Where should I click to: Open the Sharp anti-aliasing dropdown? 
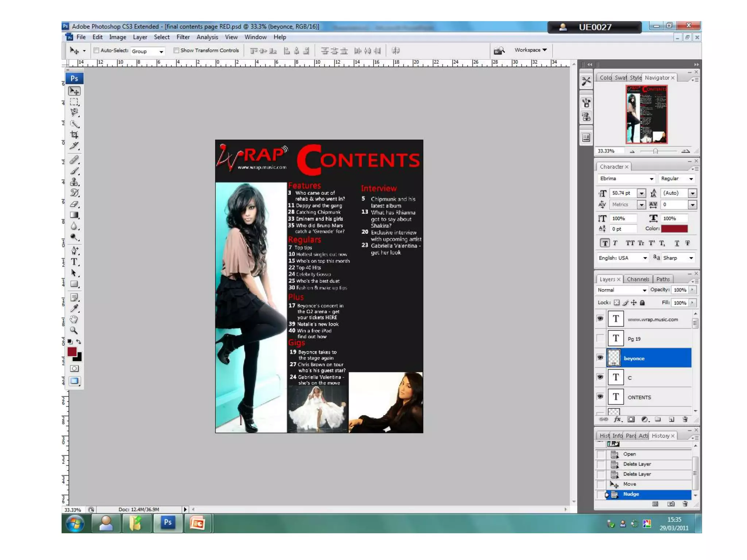tap(678, 258)
